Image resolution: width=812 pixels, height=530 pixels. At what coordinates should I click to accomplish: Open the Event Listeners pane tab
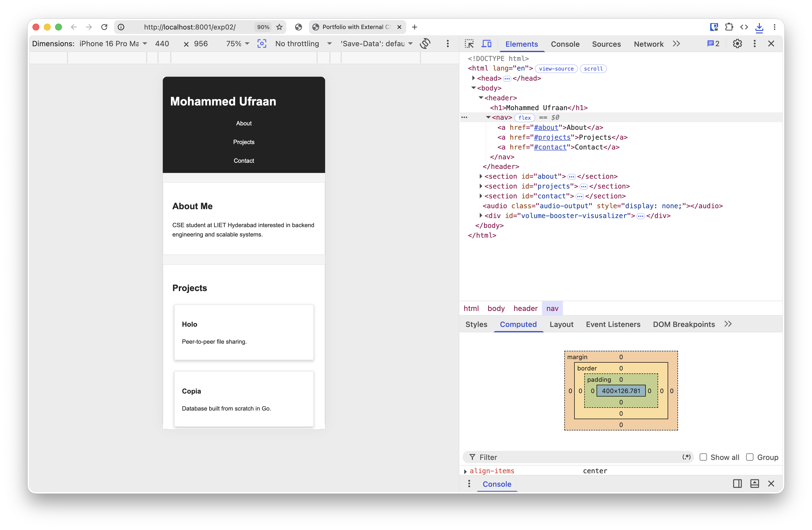613,324
